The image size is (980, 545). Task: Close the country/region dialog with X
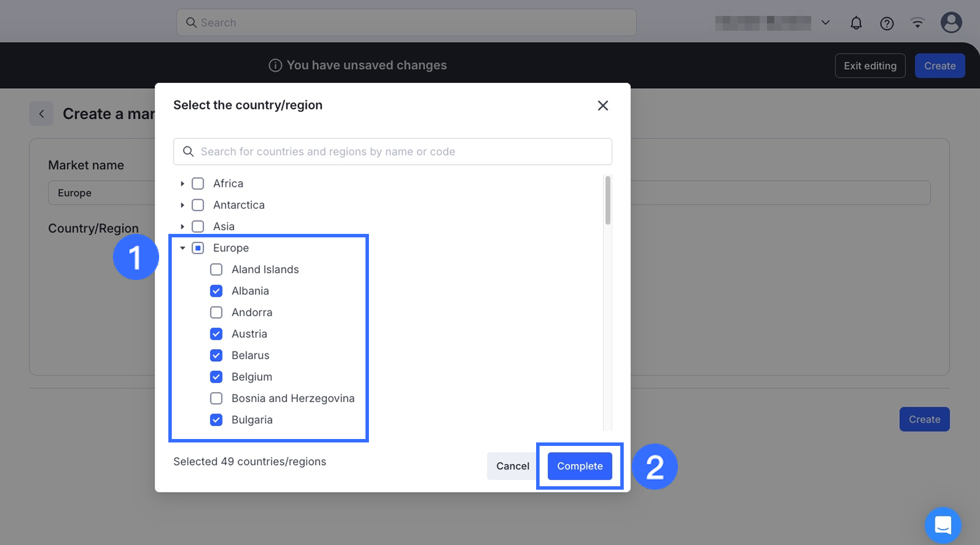pos(602,105)
